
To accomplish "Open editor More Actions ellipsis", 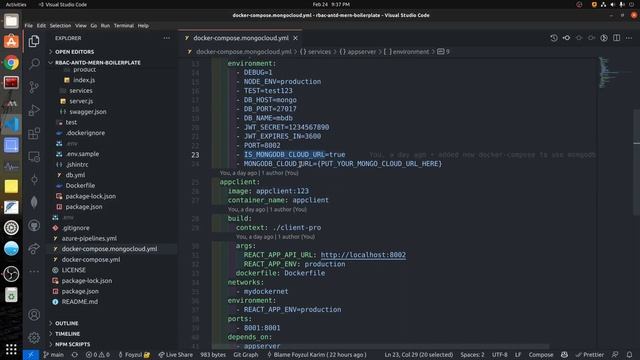I will tap(629, 38).
